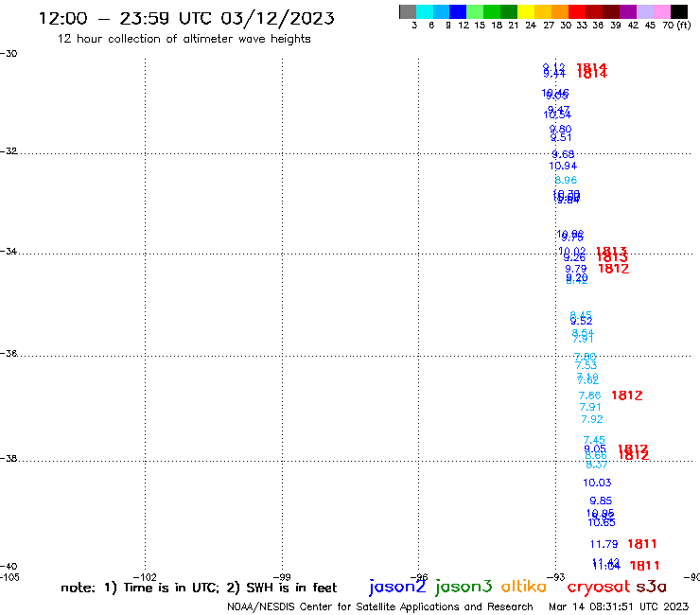The height and width of the screenshot is (615, 700).
Task: Click the latitude axis label -38
Action: click(9, 459)
